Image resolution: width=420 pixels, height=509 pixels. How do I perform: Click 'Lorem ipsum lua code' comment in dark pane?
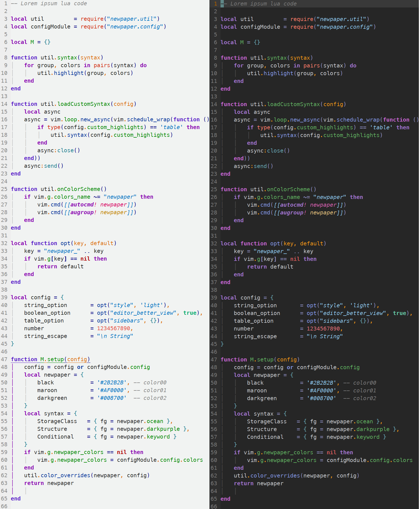[263, 4]
